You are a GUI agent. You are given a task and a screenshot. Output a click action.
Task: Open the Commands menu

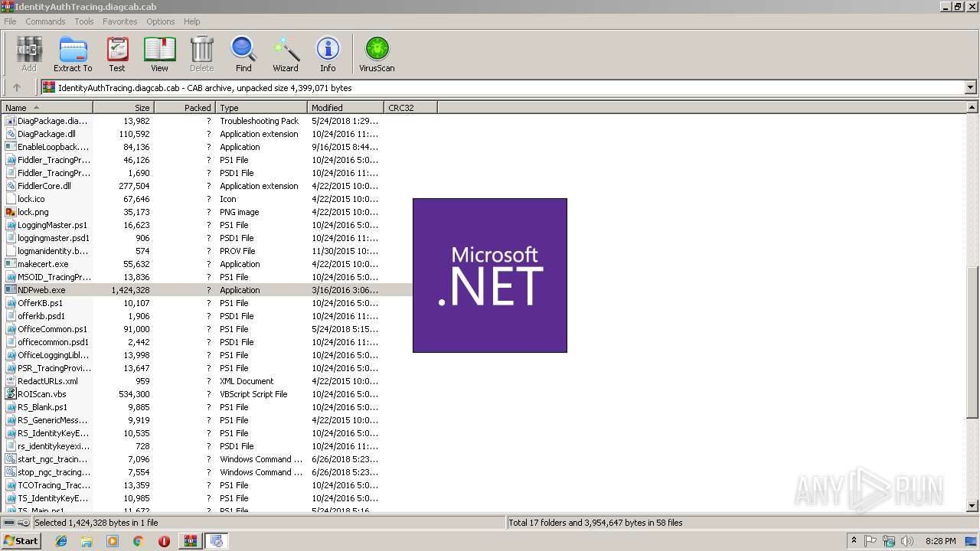tap(45, 21)
